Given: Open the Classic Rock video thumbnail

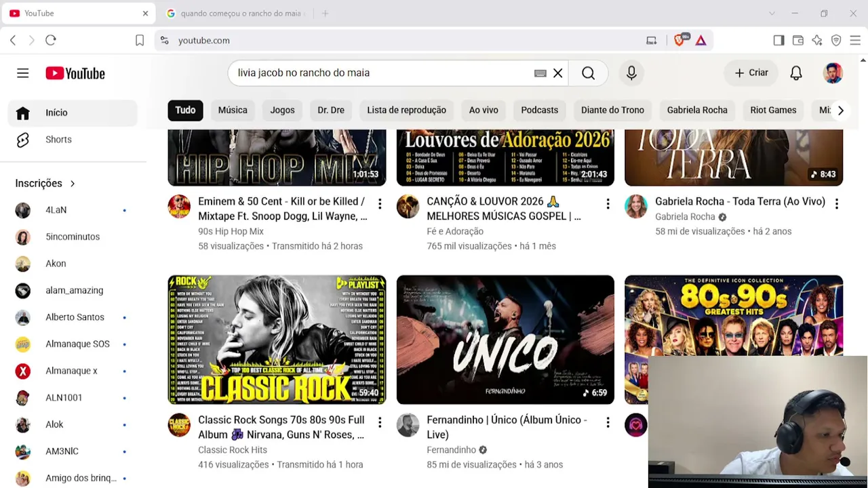Looking at the screenshot, I should click(277, 340).
